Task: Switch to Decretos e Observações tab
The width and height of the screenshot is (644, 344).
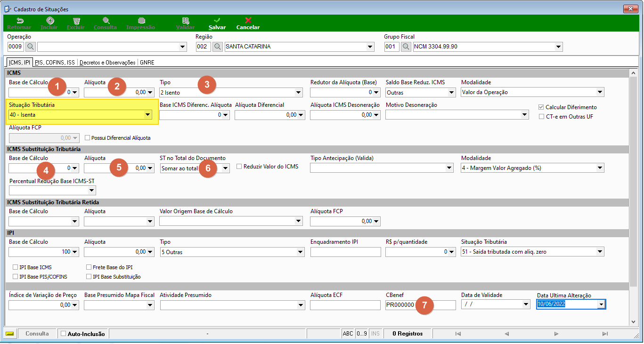Action: [x=108, y=62]
